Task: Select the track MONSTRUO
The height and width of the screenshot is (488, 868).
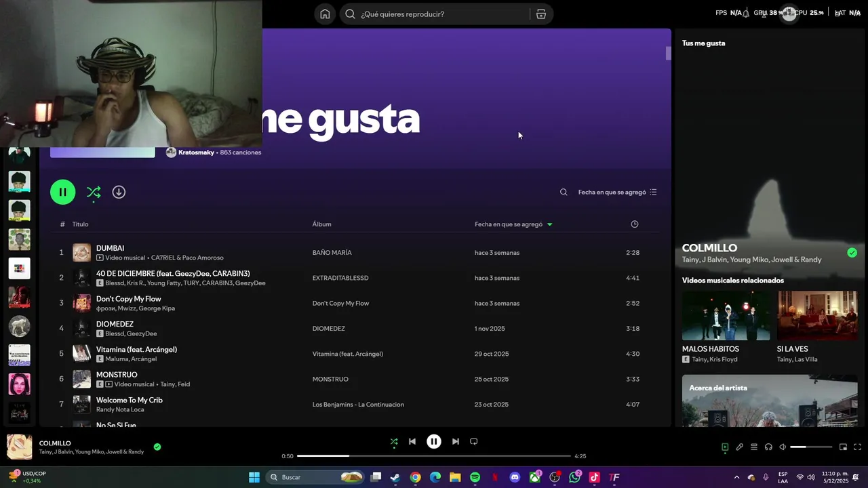Action: (x=117, y=375)
